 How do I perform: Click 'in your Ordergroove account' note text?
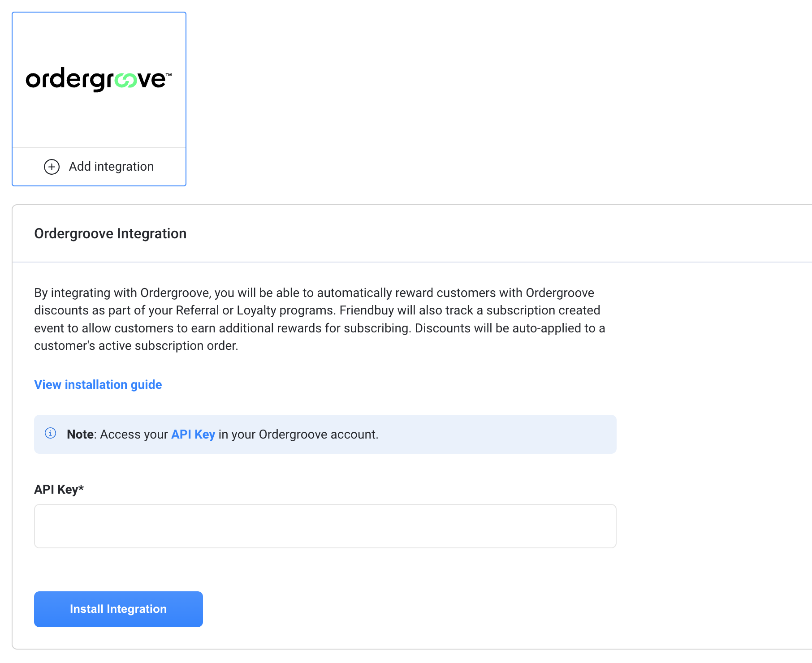[x=298, y=435]
